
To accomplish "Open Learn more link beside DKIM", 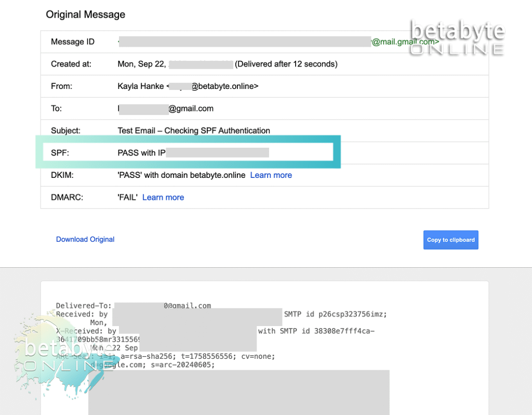I will point(271,175).
